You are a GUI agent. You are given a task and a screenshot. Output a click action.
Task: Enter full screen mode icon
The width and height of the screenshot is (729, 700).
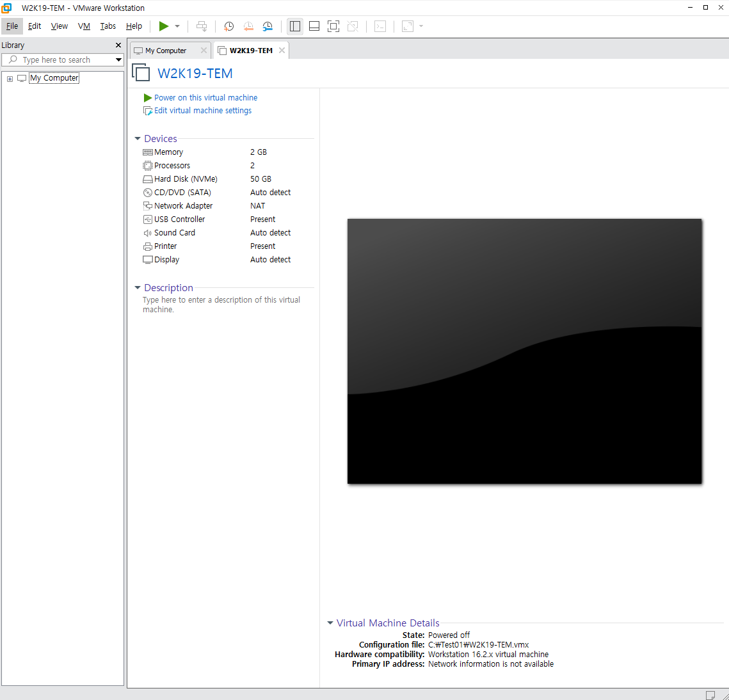coord(333,26)
